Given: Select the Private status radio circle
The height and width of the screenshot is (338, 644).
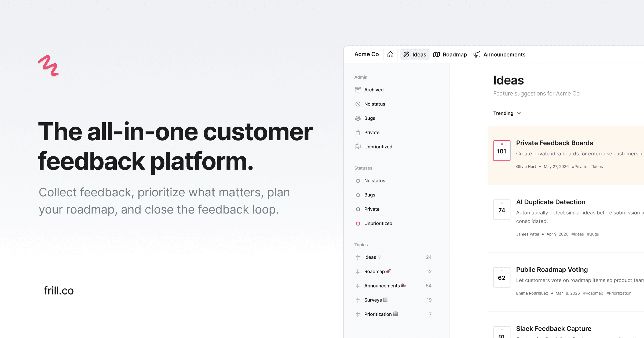Looking at the screenshot, I should pos(358,209).
